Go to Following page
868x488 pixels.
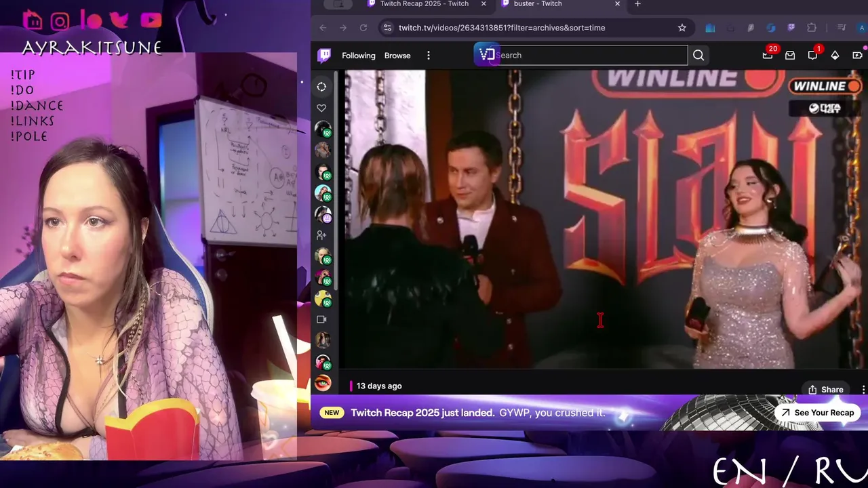click(359, 56)
